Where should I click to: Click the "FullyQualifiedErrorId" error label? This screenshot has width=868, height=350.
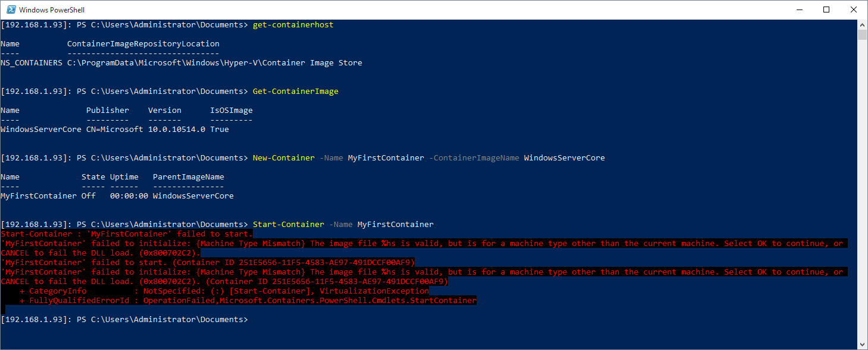79,301
